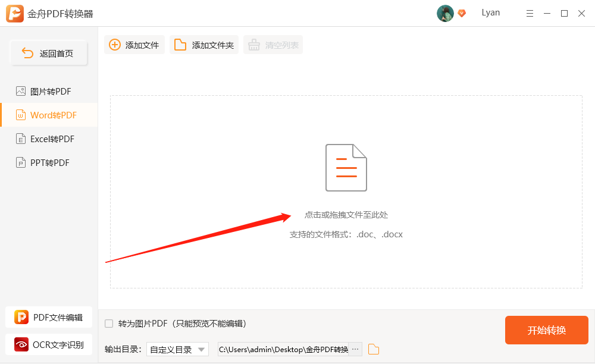The image size is (595, 364).
Task: Click the VIP diamond badge icon
Action: click(x=462, y=13)
